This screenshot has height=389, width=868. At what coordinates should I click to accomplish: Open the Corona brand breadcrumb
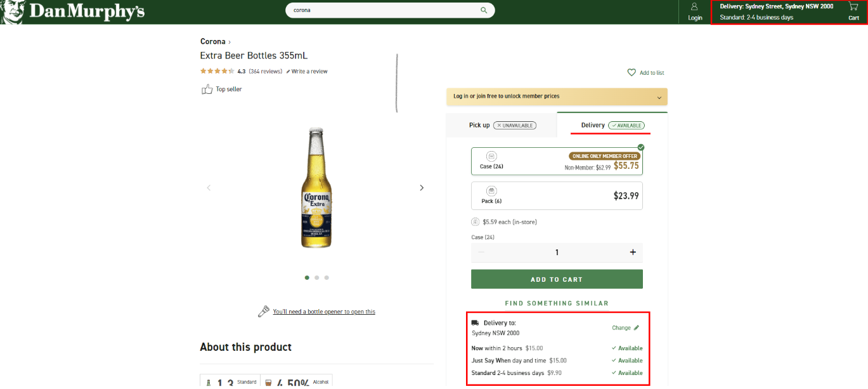point(213,42)
